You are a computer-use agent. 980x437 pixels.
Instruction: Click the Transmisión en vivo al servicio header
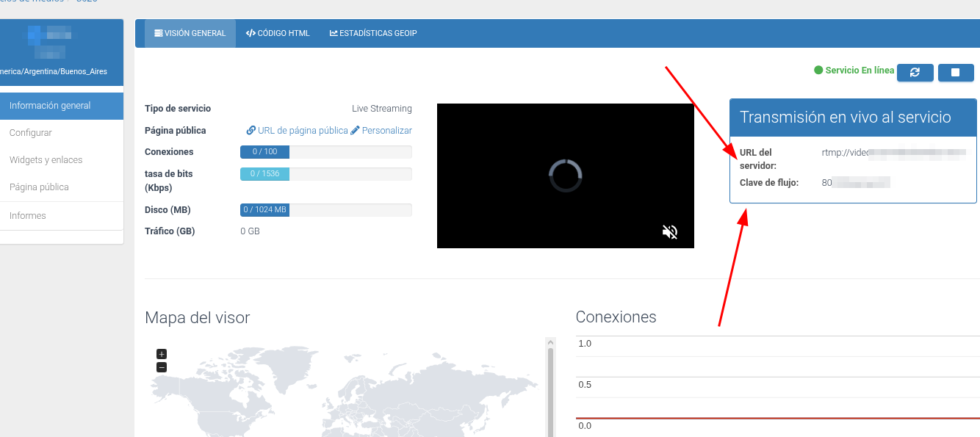click(x=853, y=118)
